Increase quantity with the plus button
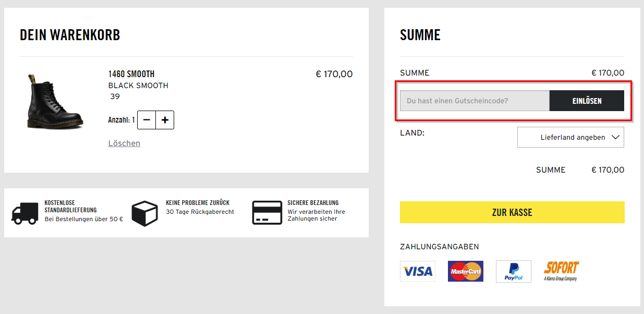 165,120
